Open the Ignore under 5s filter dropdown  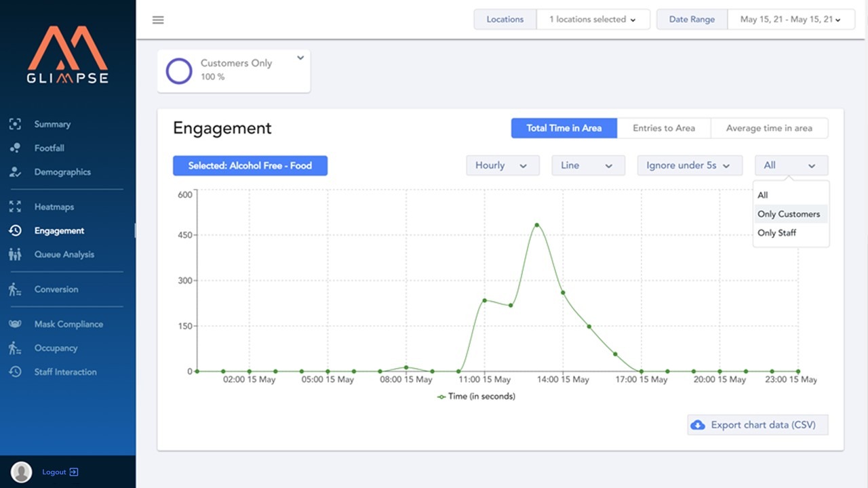[x=689, y=165]
